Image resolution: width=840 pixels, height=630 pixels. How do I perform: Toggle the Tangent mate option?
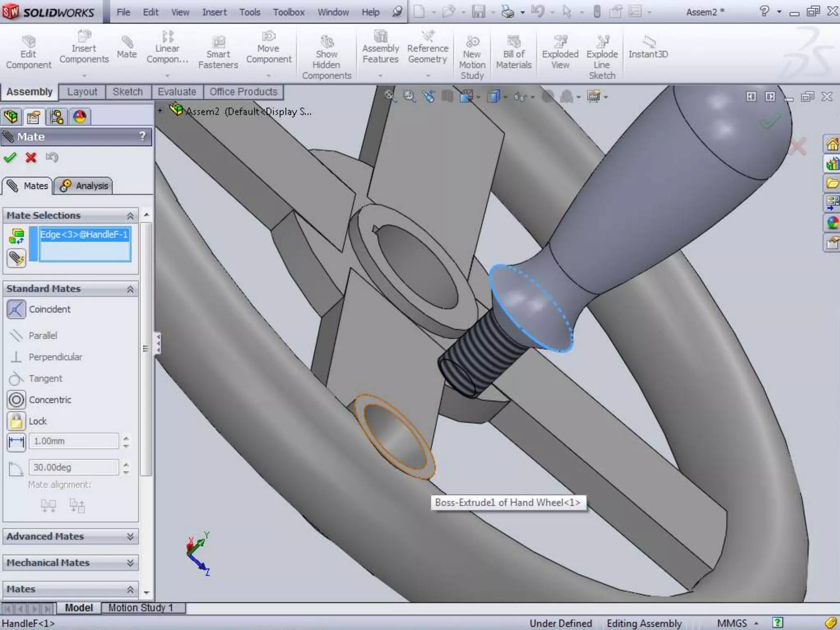click(16, 378)
